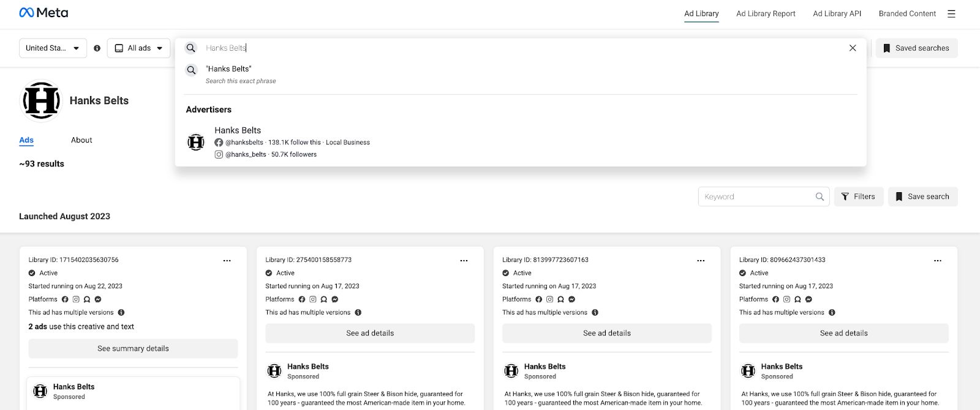Click Hanks Belts advertiser logo in suggestions

196,142
